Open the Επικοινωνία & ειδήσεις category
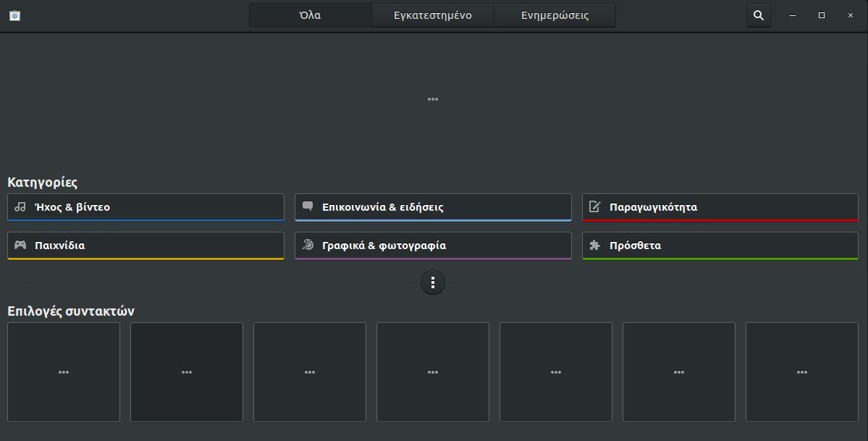This screenshot has width=868, height=441. 433,207
